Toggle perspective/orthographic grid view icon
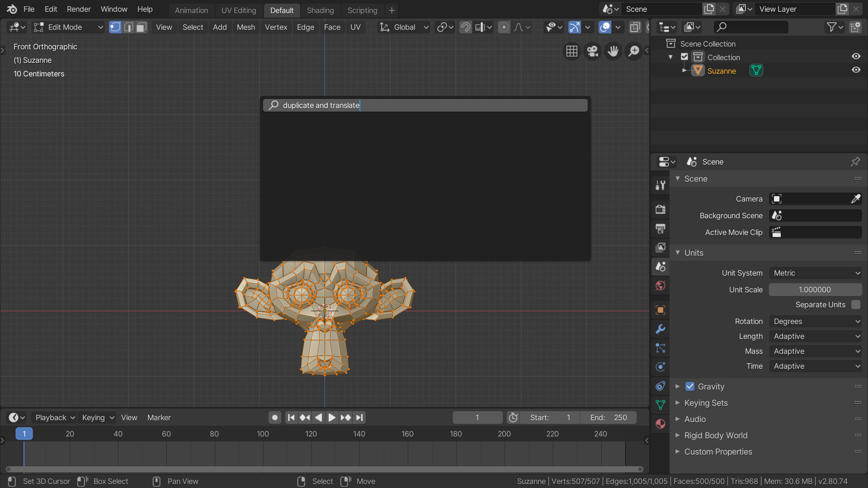The image size is (868, 488). coord(572,51)
